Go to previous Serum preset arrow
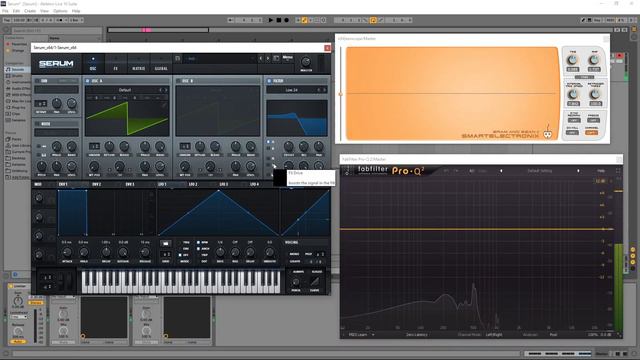The width and height of the screenshot is (640, 360). [x=261, y=59]
